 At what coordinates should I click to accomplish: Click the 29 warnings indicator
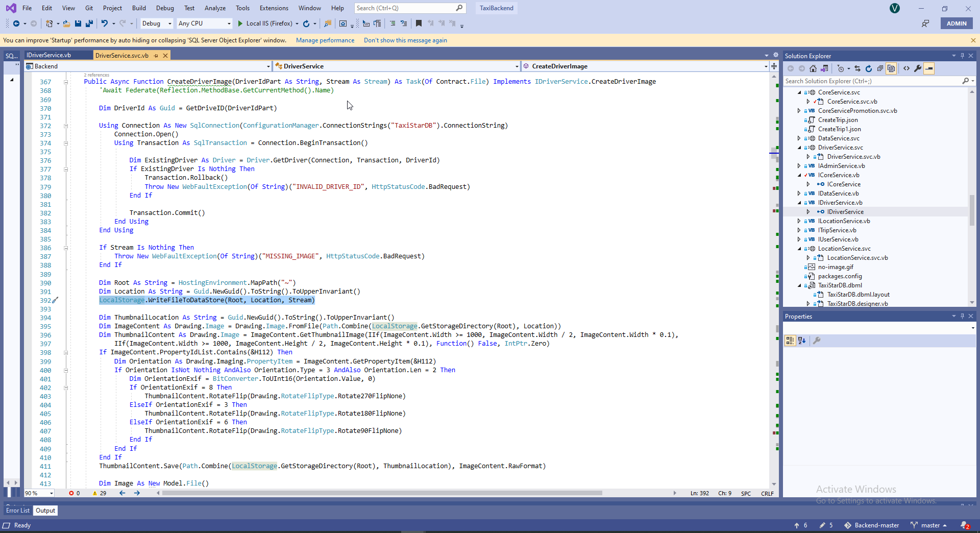(x=100, y=493)
